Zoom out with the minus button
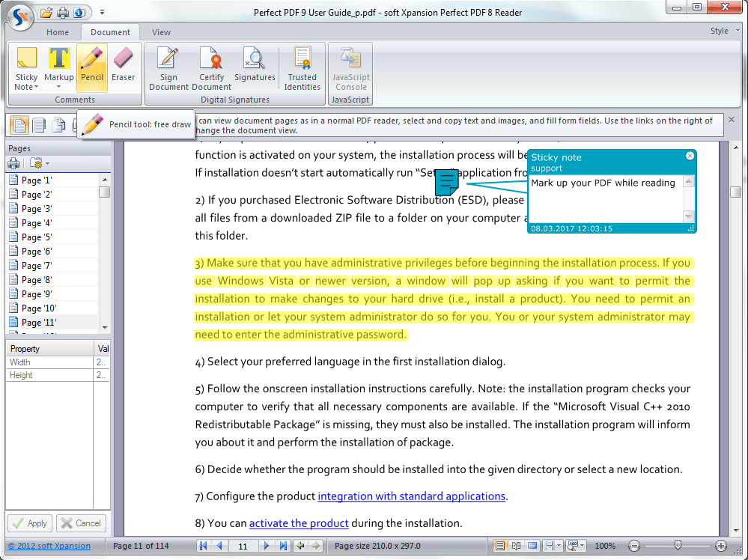Image resolution: width=748 pixels, height=560 pixels. 634,546
